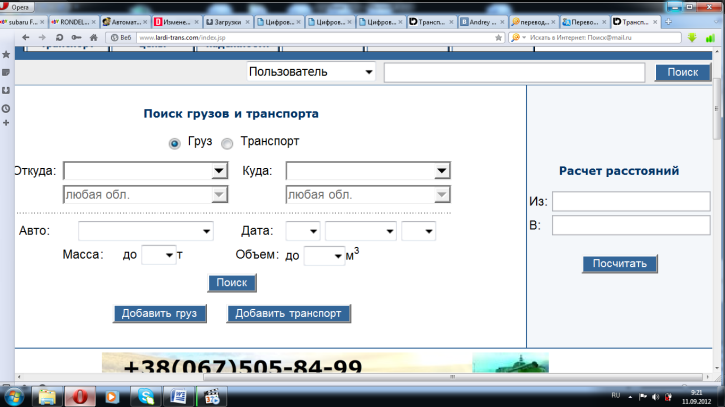
Task: Open the password wand key icon
Action: 76,37
